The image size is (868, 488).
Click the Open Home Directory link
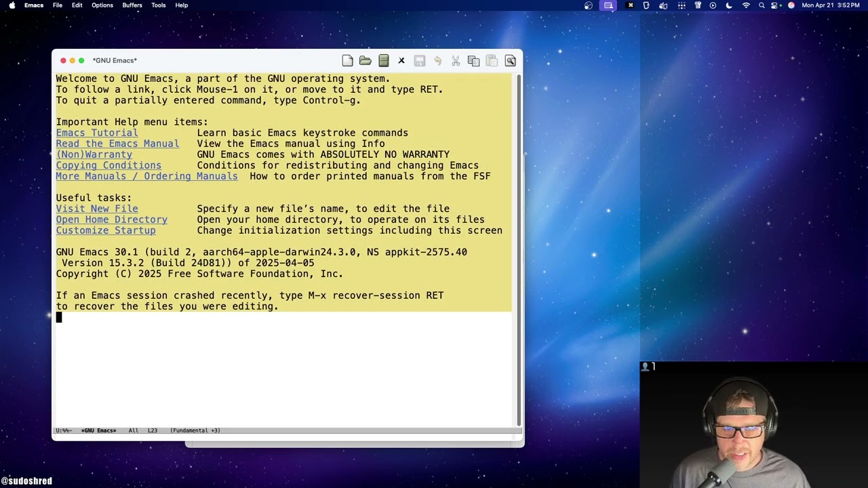(x=112, y=220)
